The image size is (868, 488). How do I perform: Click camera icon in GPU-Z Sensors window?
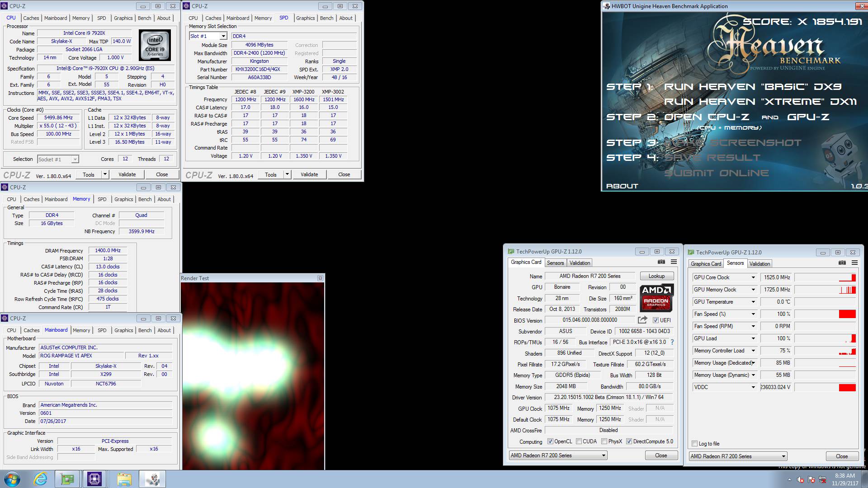click(842, 263)
